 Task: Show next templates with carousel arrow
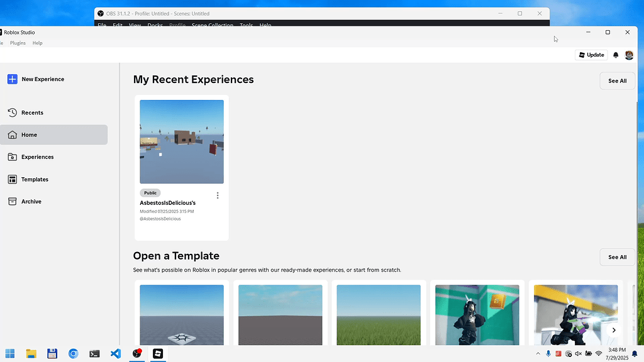[614, 330]
